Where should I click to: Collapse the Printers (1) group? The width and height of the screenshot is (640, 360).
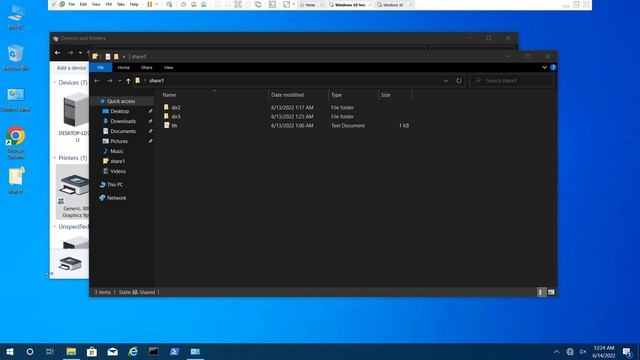(54, 158)
